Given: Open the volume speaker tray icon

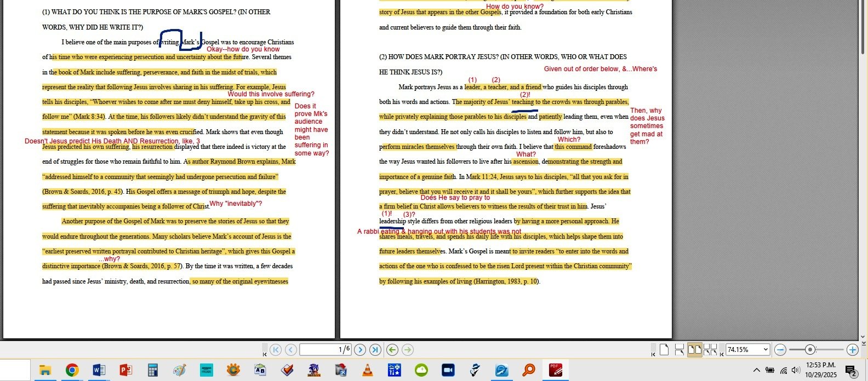Looking at the screenshot, I should click(x=796, y=371).
